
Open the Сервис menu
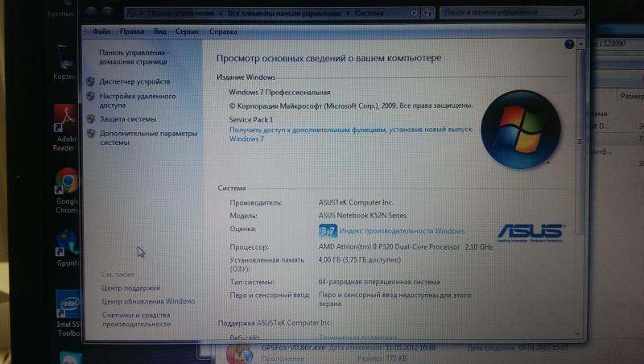point(188,31)
